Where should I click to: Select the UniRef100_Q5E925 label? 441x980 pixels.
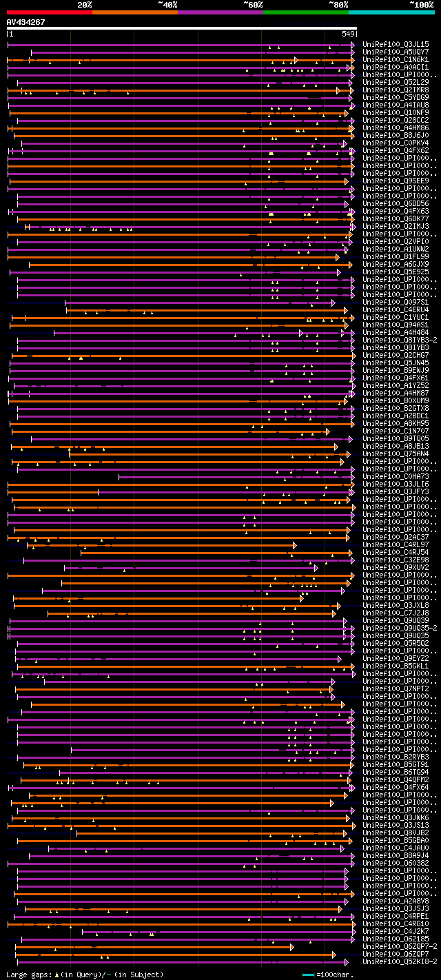396,272
